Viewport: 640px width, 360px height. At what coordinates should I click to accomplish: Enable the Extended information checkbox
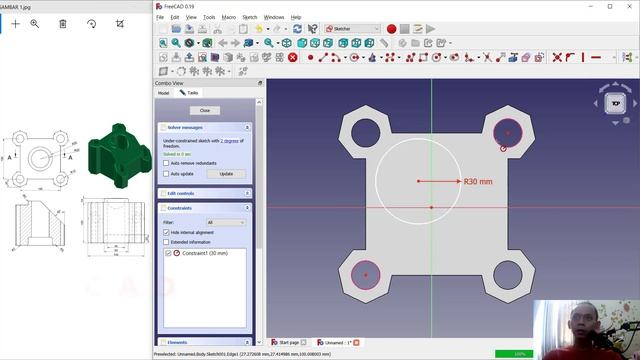(x=166, y=242)
